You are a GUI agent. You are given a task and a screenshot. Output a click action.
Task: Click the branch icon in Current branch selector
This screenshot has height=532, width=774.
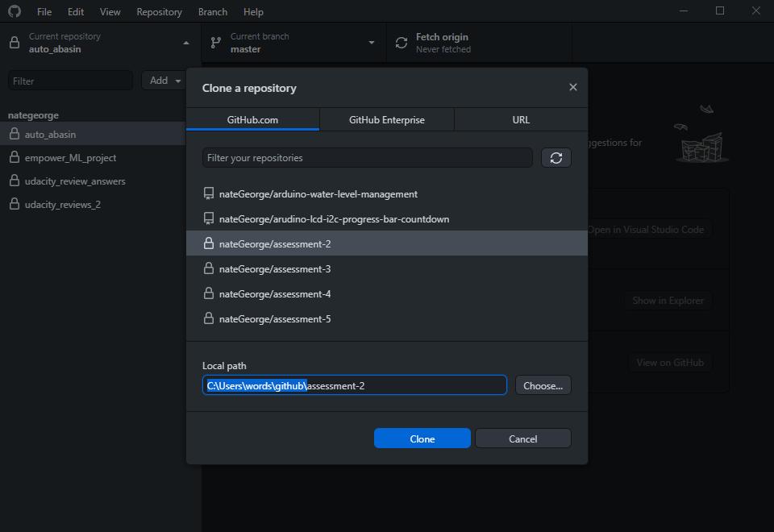point(215,42)
